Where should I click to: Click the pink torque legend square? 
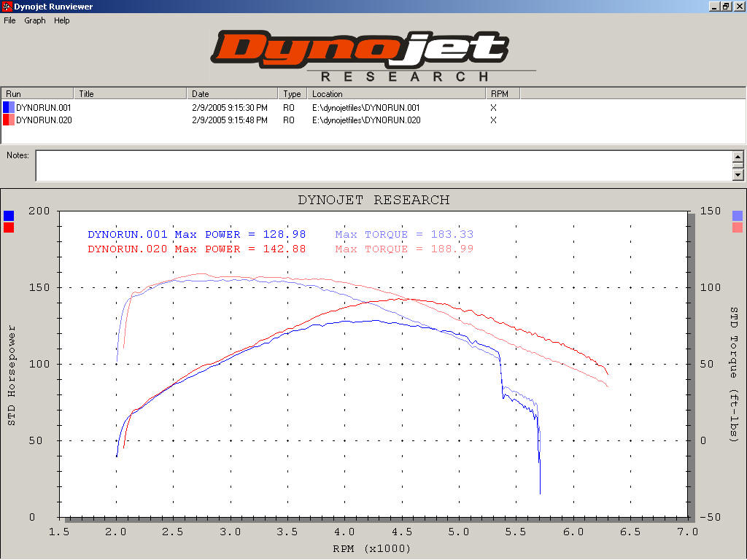pyautogui.click(x=738, y=227)
